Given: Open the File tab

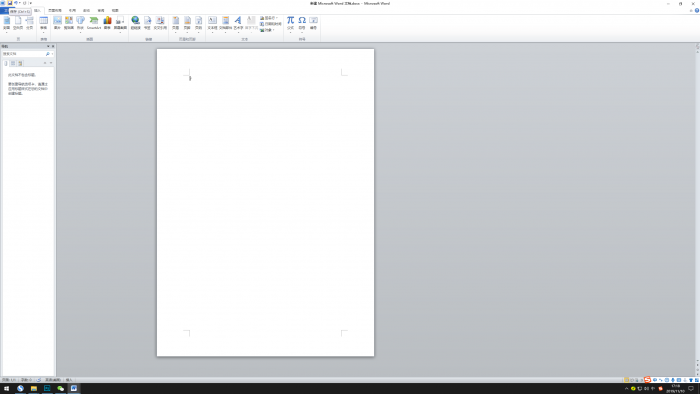Looking at the screenshot, I should [x=4, y=10].
